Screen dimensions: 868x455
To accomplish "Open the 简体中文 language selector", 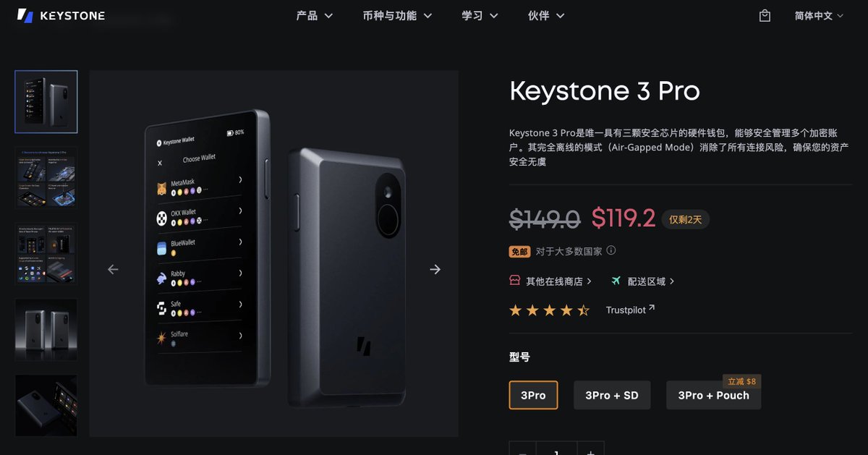I will 819,15.
